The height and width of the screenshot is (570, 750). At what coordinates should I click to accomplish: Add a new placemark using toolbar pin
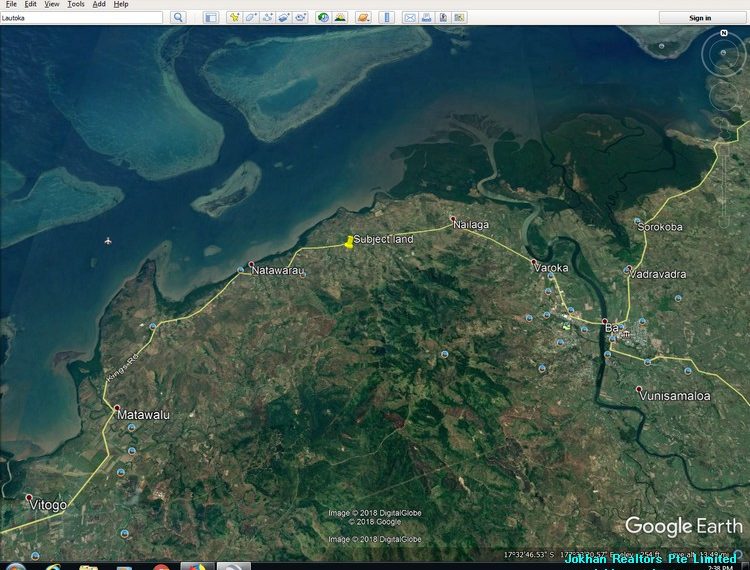234,18
